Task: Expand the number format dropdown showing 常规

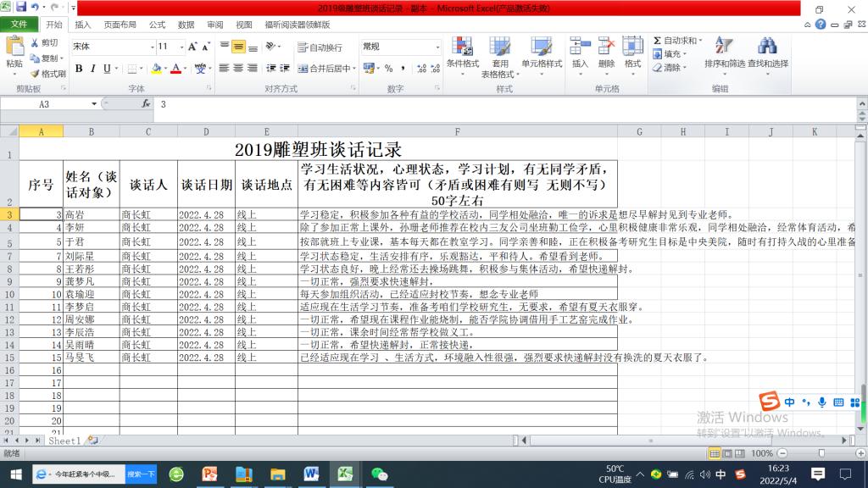Action: pos(437,47)
